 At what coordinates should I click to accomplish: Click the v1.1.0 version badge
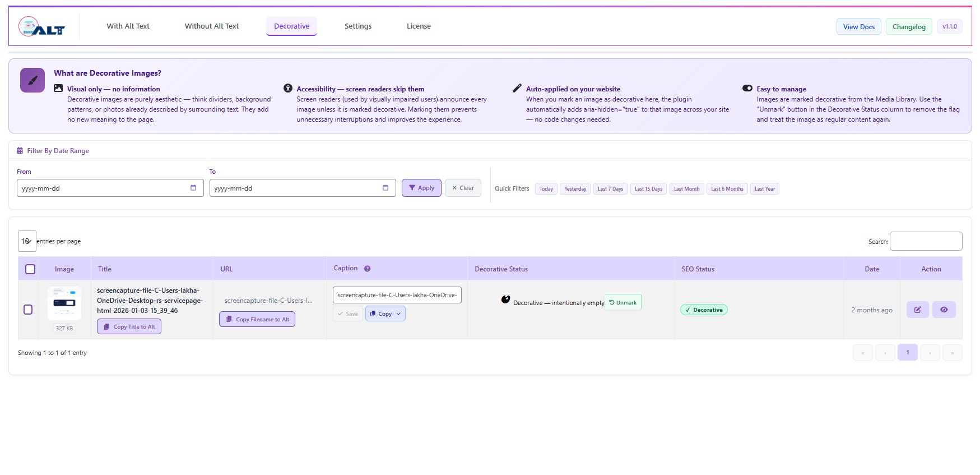point(949,26)
